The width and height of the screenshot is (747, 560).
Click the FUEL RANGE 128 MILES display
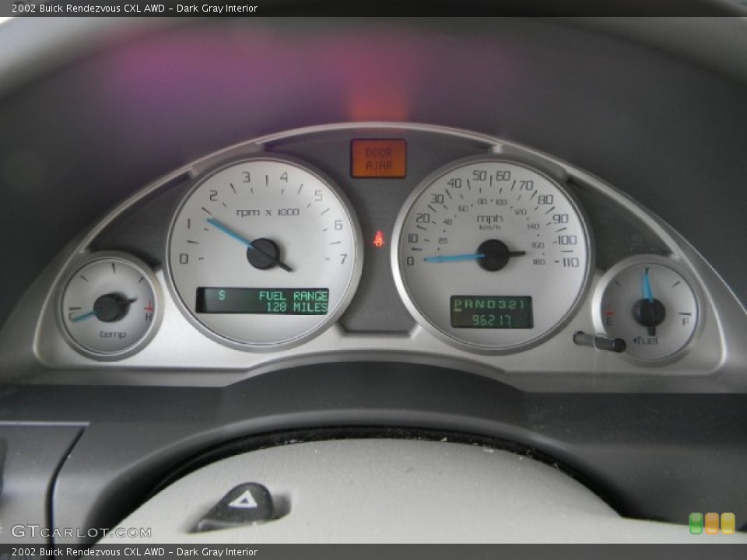(x=262, y=301)
